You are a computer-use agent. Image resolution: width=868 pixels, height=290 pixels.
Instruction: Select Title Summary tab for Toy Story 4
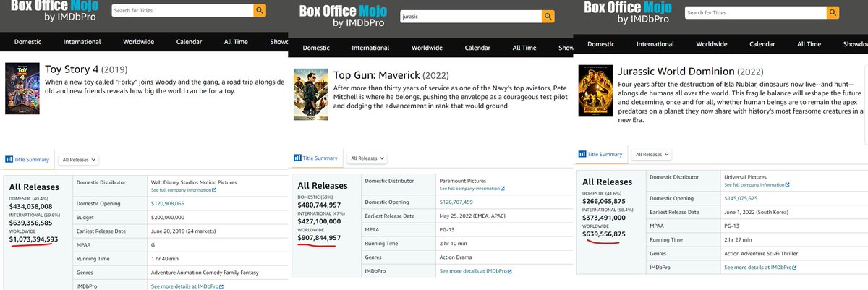click(27, 159)
